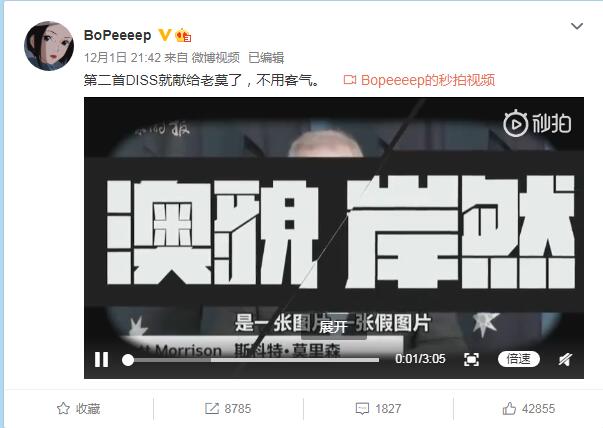Like the post with thumbs-up 42855
The height and width of the screenshot is (428, 603).
click(529, 408)
